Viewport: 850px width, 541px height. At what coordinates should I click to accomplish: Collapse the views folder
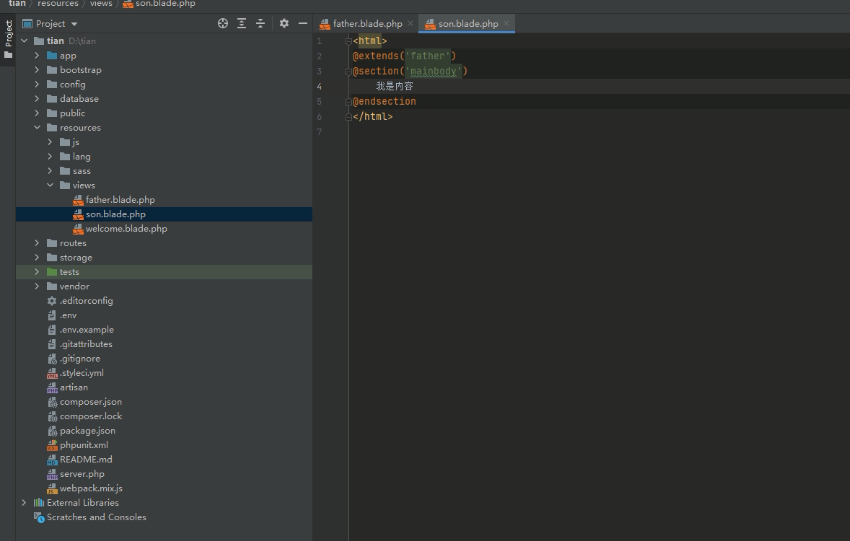coord(51,185)
